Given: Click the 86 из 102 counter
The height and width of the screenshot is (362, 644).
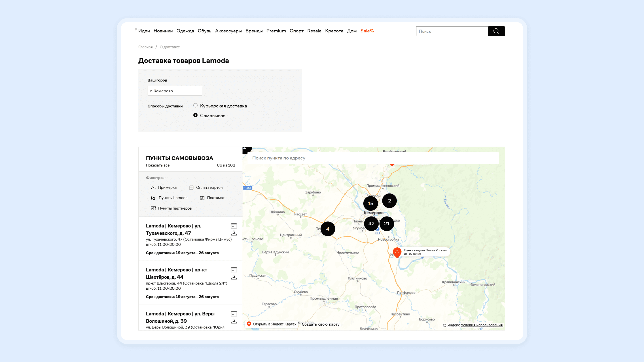Looking at the screenshot, I should point(226,165).
